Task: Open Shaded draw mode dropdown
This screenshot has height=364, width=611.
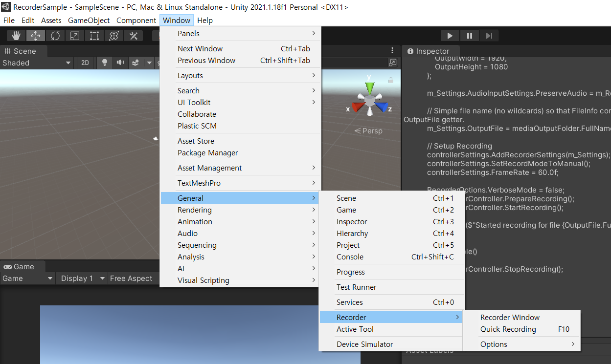Action: pyautogui.click(x=37, y=63)
